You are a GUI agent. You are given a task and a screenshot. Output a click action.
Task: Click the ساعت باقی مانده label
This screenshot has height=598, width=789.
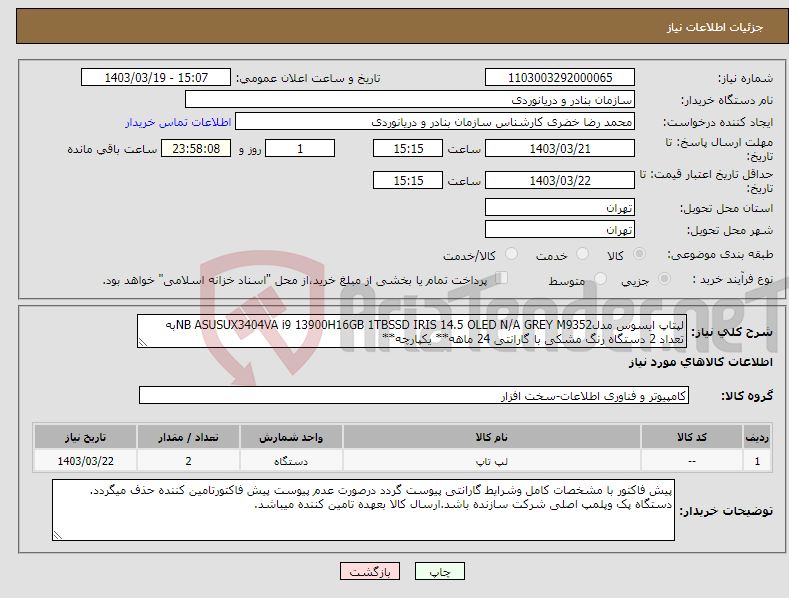112,150
